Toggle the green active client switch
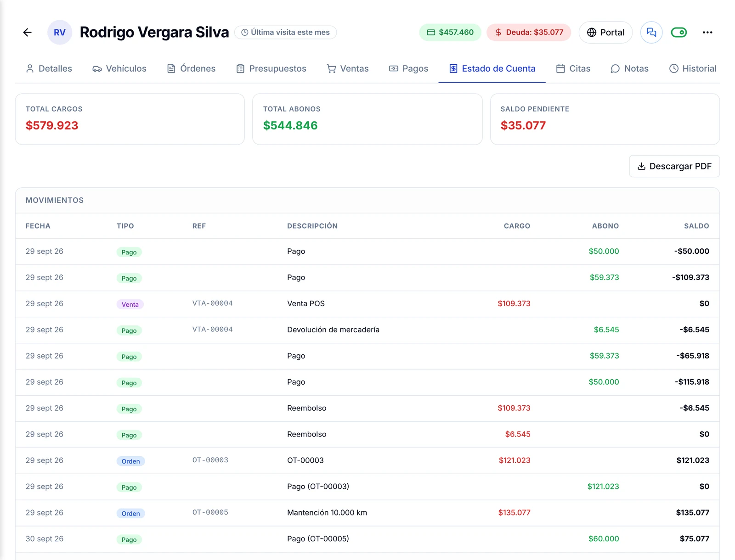 click(x=679, y=32)
